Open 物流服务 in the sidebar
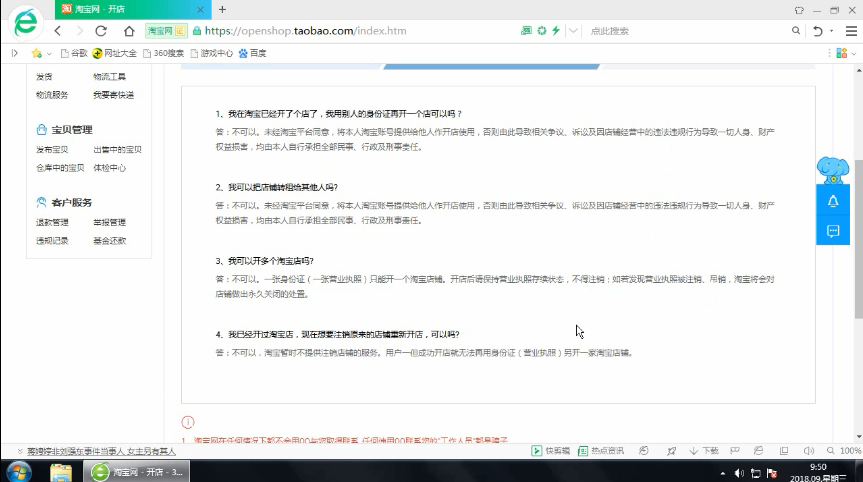This screenshot has height=482, width=863. [x=52, y=95]
